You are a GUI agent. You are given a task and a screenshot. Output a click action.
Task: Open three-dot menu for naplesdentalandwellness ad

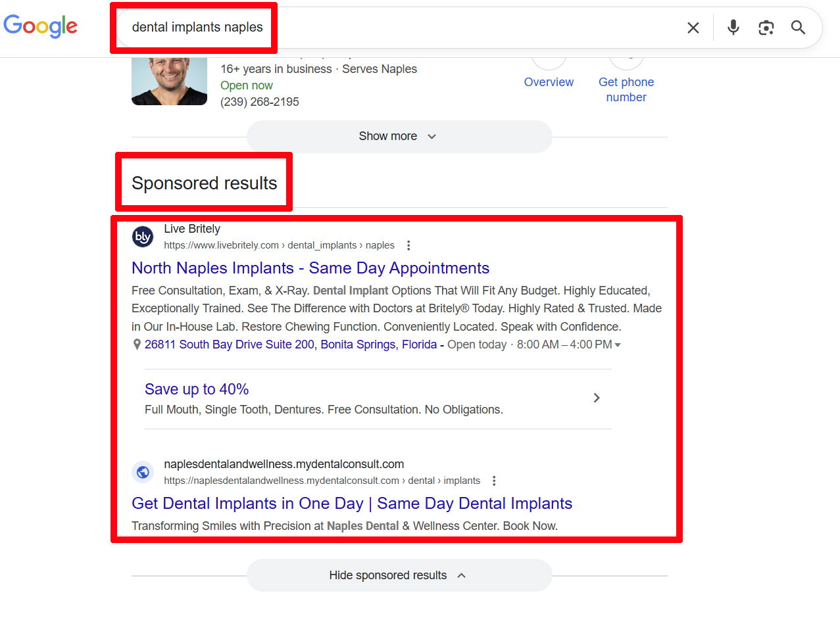(494, 481)
